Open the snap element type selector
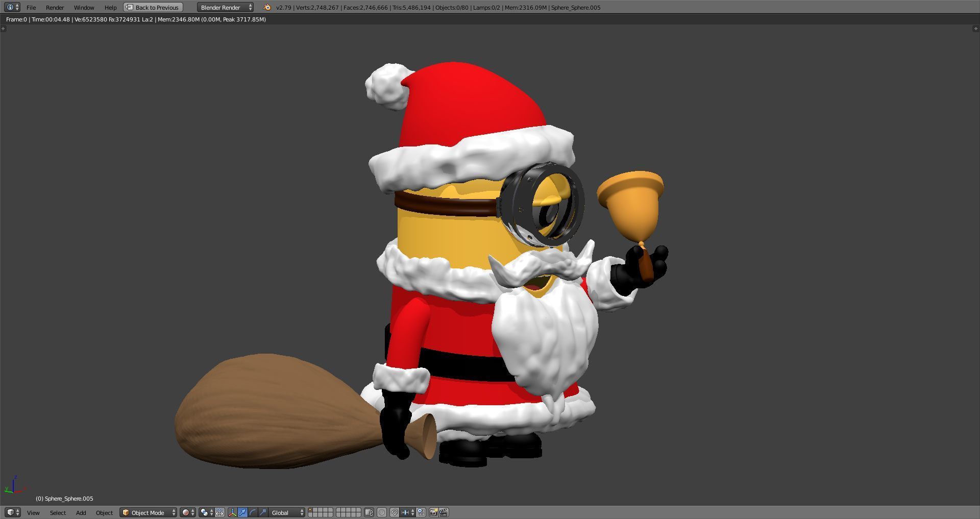 click(407, 512)
